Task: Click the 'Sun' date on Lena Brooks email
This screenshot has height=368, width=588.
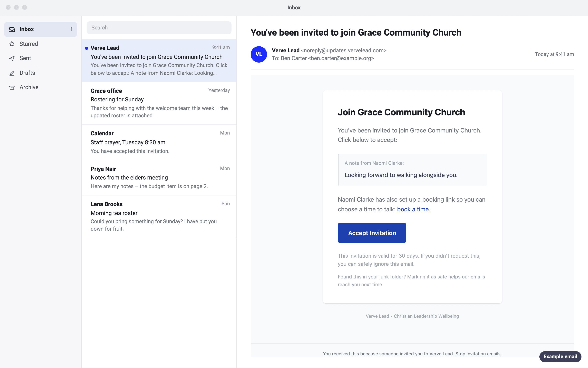Action: [225, 204]
